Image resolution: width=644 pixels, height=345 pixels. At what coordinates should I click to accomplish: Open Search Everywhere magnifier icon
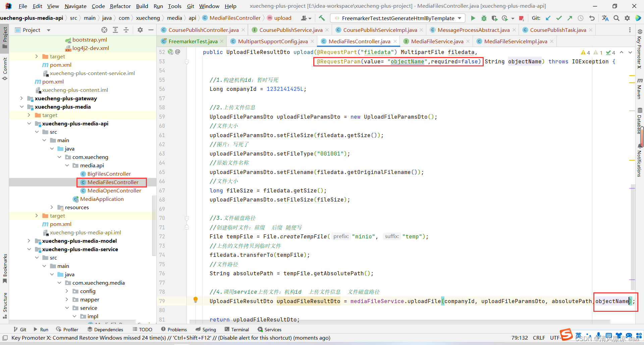[616, 18]
